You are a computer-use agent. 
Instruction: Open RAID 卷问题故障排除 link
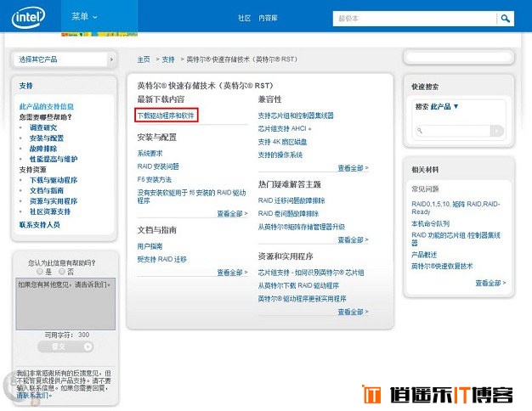288,214
